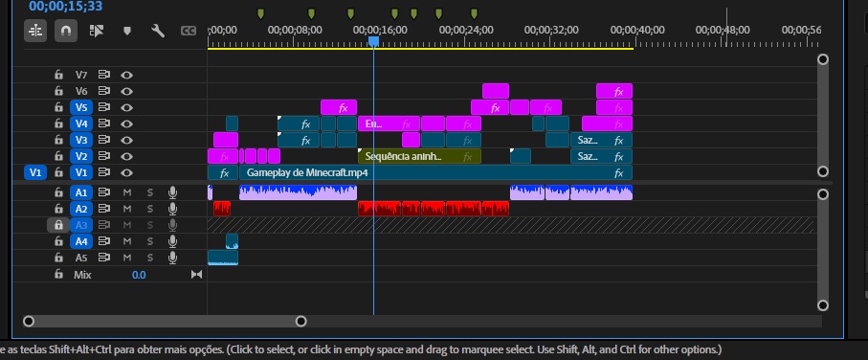Solo audio track A1
Viewport: 868px width, 360px height.
click(x=150, y=192)
